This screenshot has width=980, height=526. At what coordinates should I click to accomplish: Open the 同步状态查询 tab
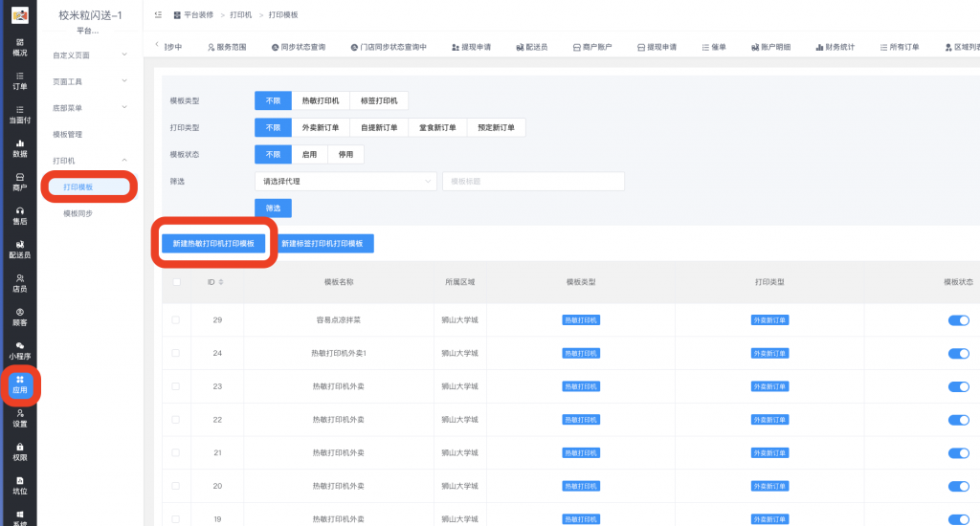pyautogui.click(x=299, y=47)
